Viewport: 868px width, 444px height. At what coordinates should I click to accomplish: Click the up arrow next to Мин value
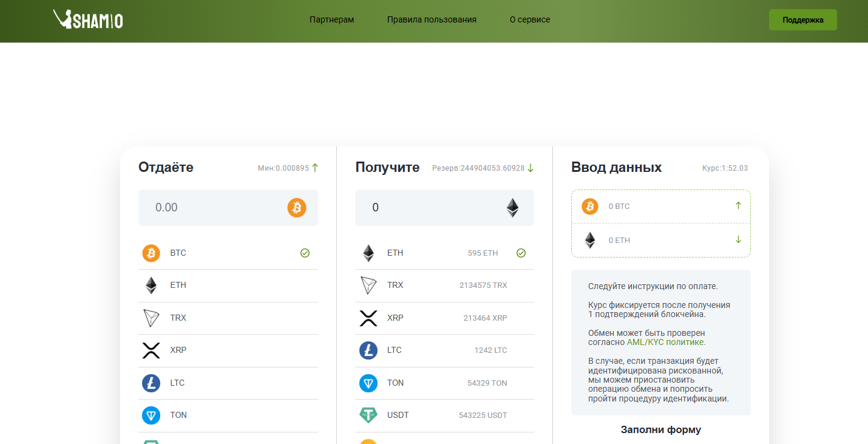[x=315, y=168]
